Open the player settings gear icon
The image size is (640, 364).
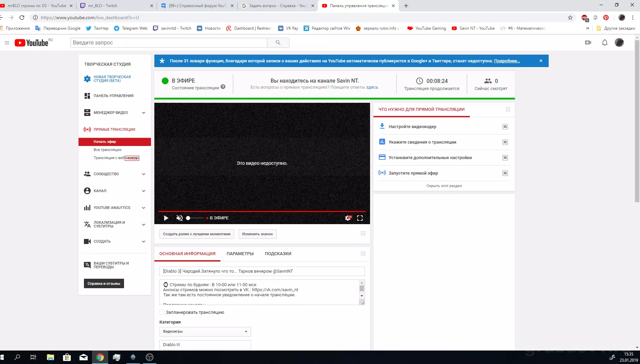348,218
